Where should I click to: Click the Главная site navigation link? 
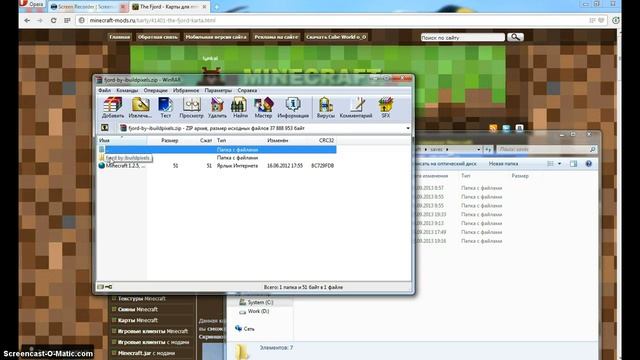pyautogui.click(x=120, y=37)
